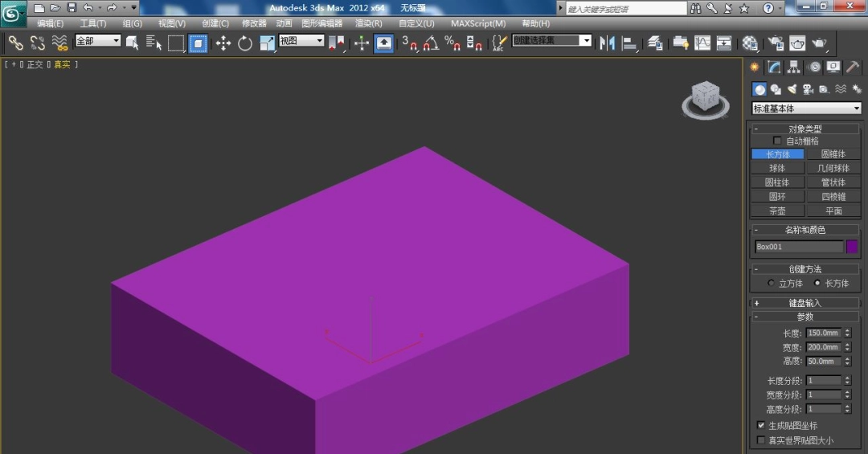Select 立方体 creation method radio
The height and width of the screenshot is (454, 868).
click(771, 283)
